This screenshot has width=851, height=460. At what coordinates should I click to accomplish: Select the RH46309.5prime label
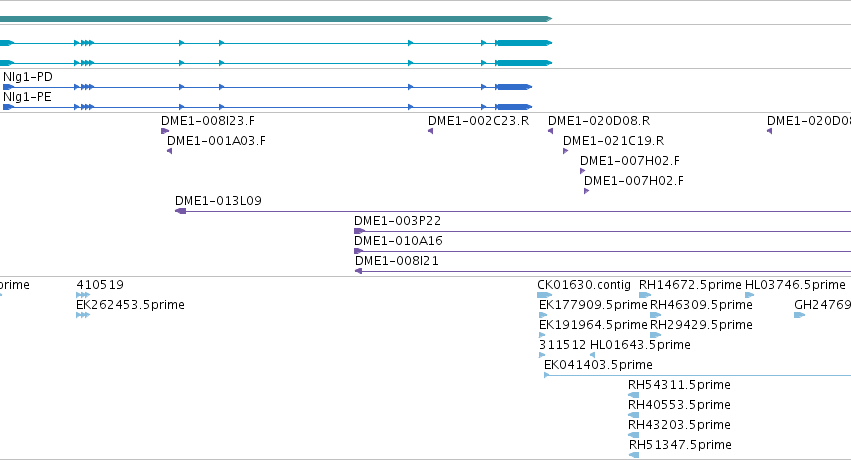pos(701,305)
